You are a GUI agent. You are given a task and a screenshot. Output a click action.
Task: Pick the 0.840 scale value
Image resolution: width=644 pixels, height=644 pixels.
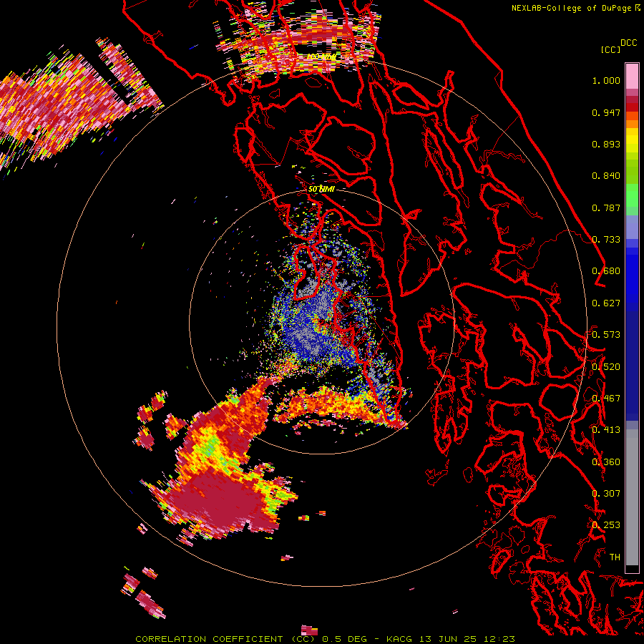(606, 176)
